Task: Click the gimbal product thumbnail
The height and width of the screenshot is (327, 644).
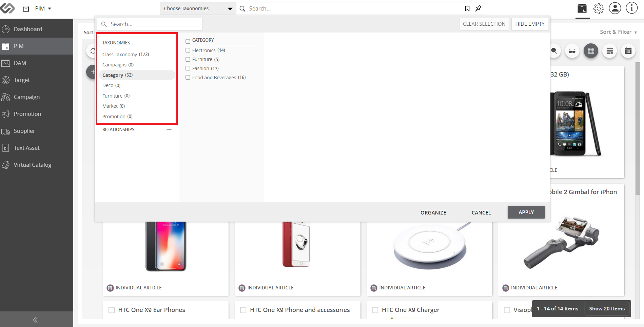Action: click(x=561, y=242)
